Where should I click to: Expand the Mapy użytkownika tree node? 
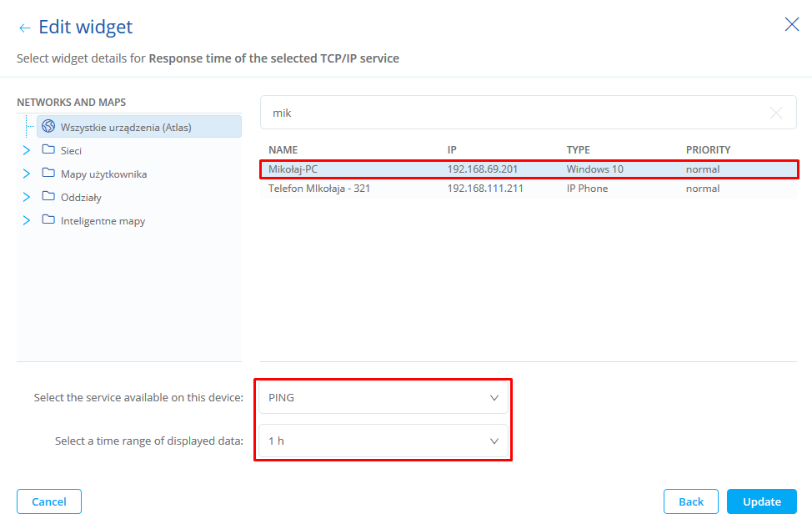(27, 174)
